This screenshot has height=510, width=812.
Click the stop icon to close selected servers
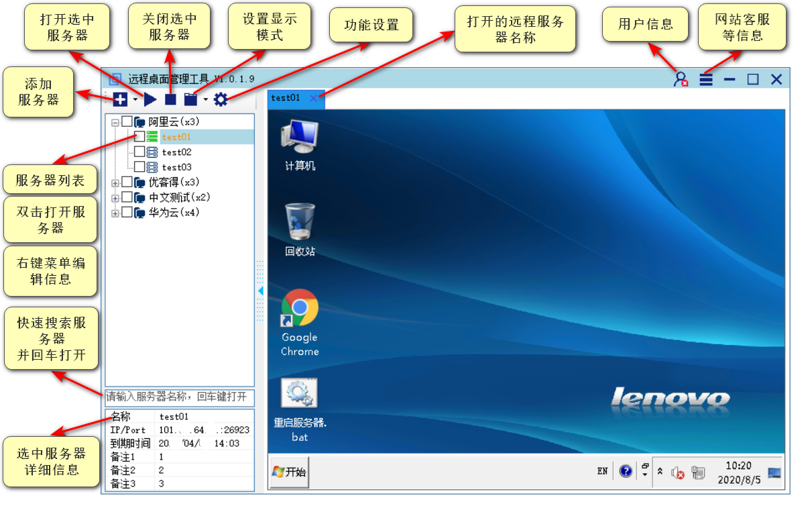coord(170,100)
